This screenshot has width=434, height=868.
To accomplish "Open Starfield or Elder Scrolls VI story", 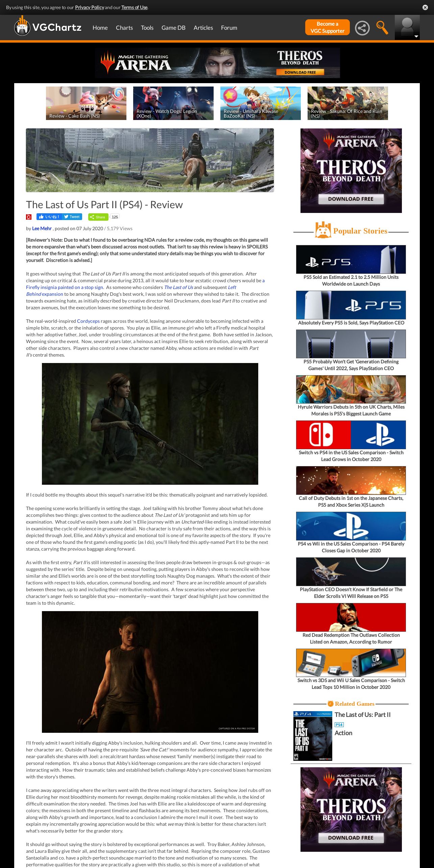I will (351, 593).
